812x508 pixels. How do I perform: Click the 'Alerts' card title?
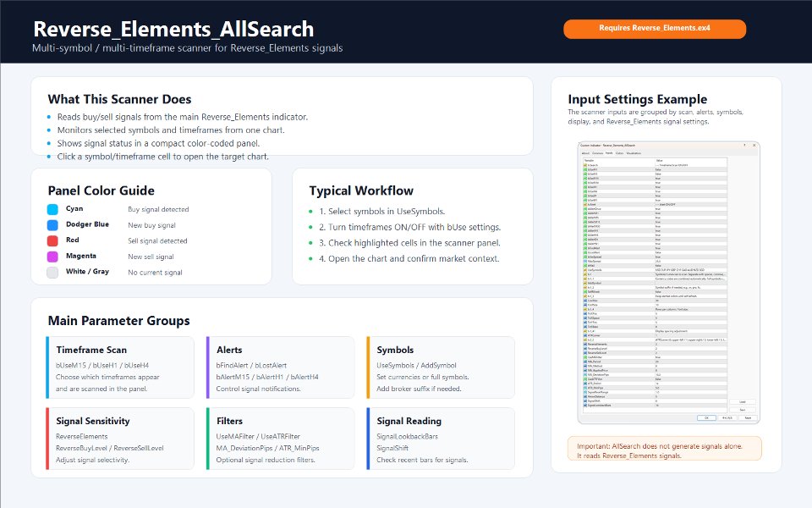pyautogui.click(x=229, y=350)
